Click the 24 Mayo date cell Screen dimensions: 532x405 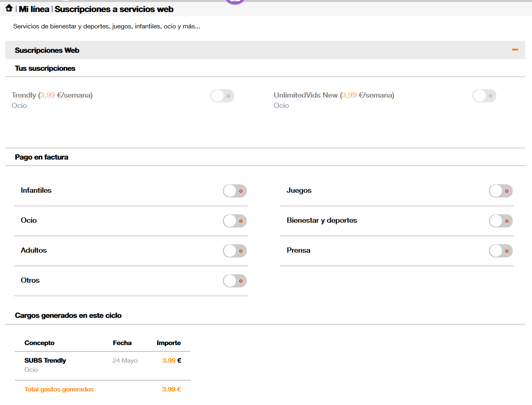[x=125, y=361]
